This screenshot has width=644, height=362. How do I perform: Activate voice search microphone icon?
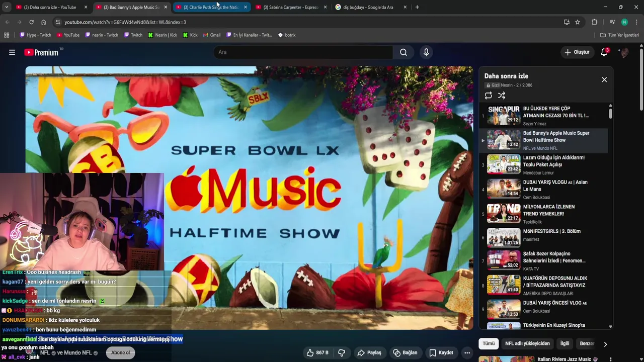pos(426,52)
